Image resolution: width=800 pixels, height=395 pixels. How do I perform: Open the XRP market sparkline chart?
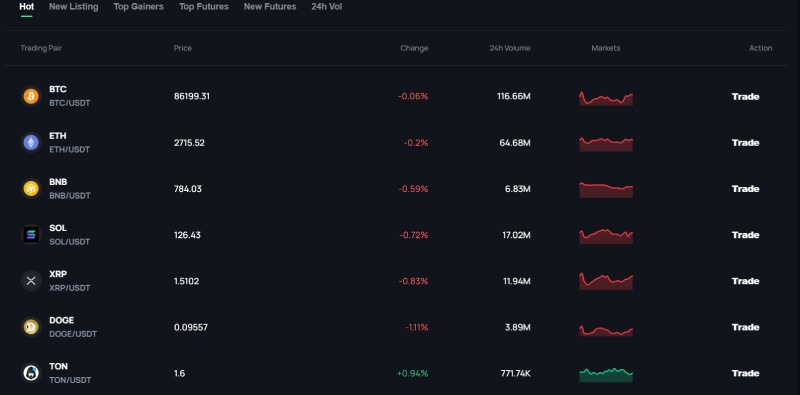pos(606,281)
